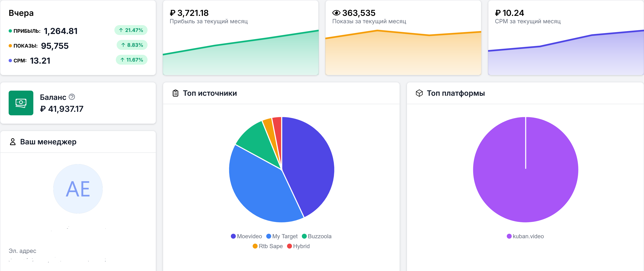Toggle kuban.video legend item
The height and width of the screenshot is (271, 644).
(x=525, y=236)
